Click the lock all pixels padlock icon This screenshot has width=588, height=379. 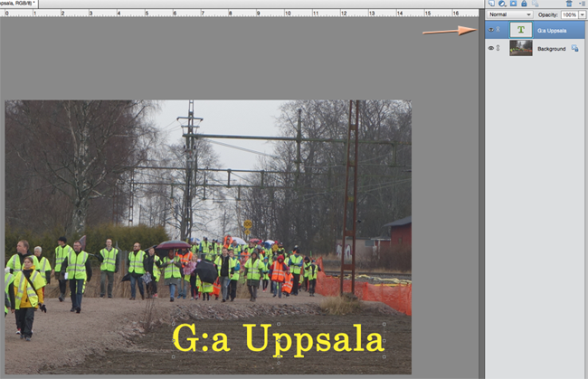coord(524,4)
